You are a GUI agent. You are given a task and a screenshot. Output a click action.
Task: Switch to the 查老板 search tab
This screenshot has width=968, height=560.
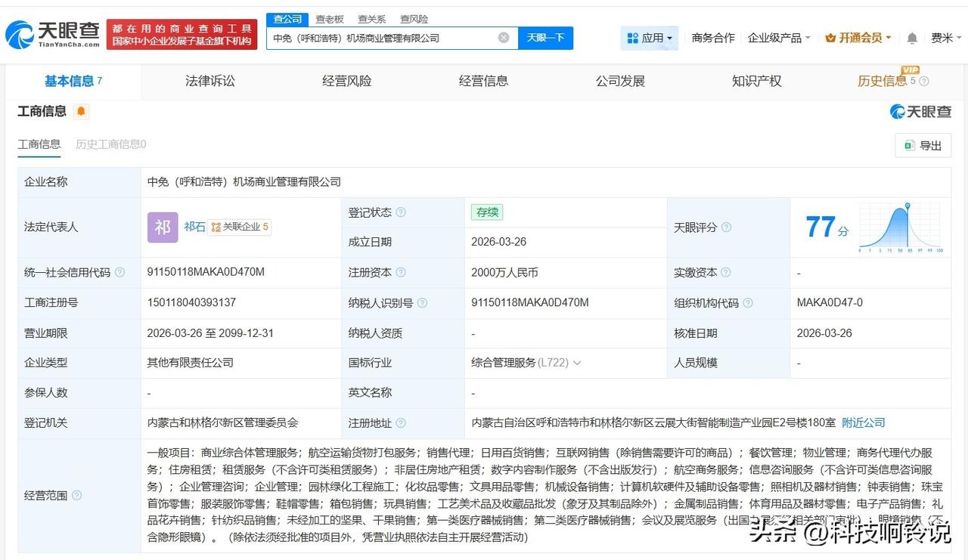[x=330, y=20]
